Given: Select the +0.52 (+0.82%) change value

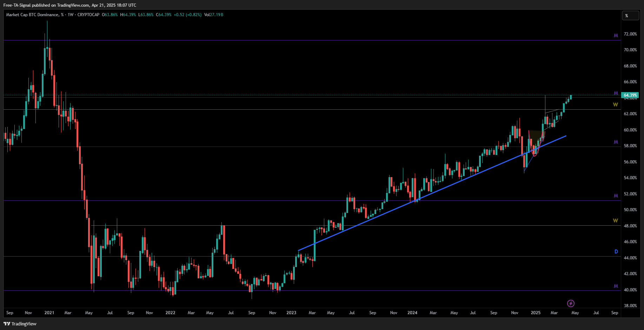Looking at the screenshot, I should [x=188, y=15].
